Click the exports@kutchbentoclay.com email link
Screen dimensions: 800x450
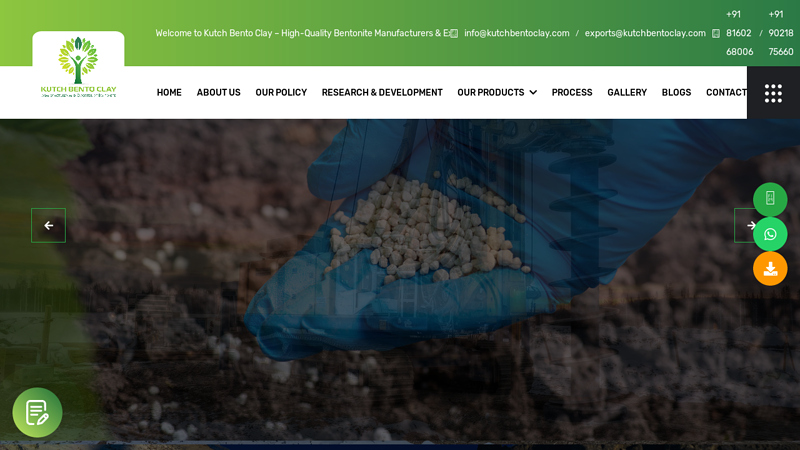click(x=645, y=33)
